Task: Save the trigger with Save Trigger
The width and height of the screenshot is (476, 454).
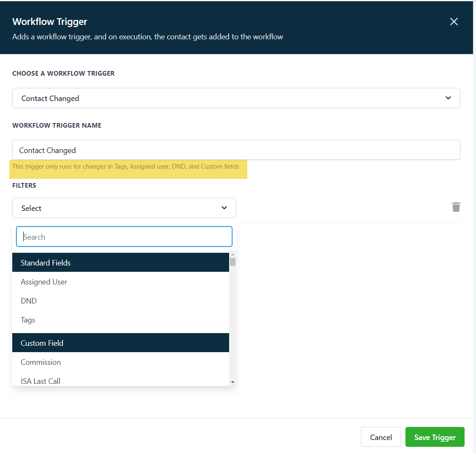Action: (435, 437)
